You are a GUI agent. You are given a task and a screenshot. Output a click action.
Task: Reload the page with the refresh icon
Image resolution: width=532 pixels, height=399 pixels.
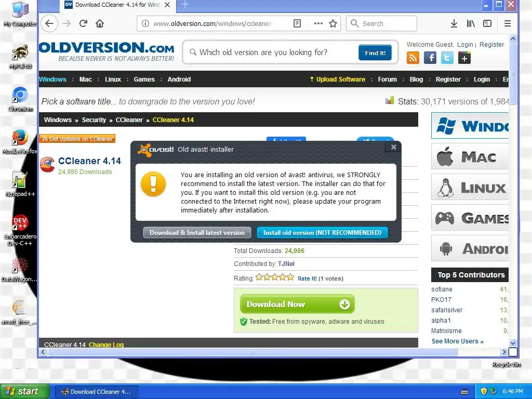pyautogui.click(x=83, y=23)
